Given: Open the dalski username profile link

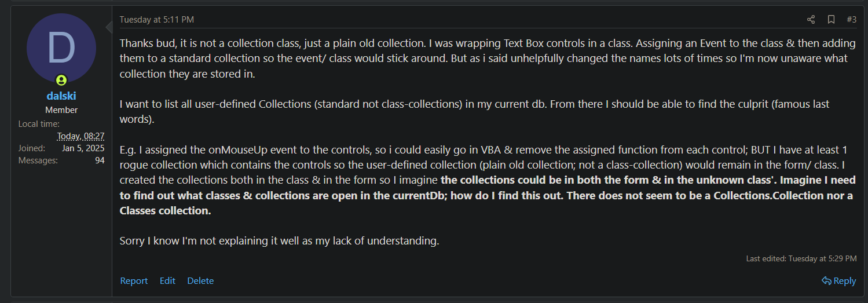Looking at the screenshot, I should (x=61, y=96).
